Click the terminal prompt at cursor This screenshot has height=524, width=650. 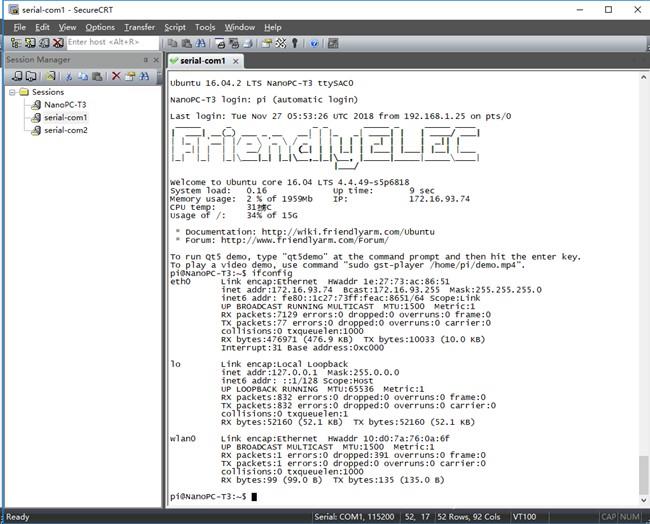(x=254, y=497)
